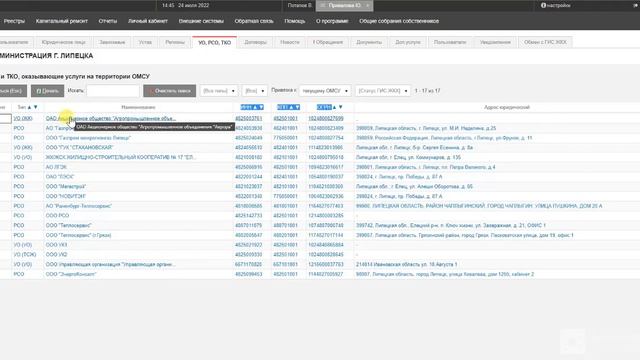The height and width of the screenshot is (360, 640).
Task: Open the ЖКЖСК ЖИЛИЩНО-СТРОИТЕЛЬНЫЙ КООПЕРАТИВ № 17 link
Action: pyautogui.click(x=121, y=157)
